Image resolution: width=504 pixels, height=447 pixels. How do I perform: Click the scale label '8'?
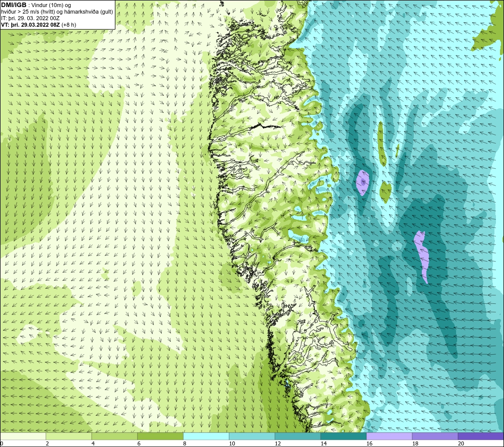pos(184,443)
